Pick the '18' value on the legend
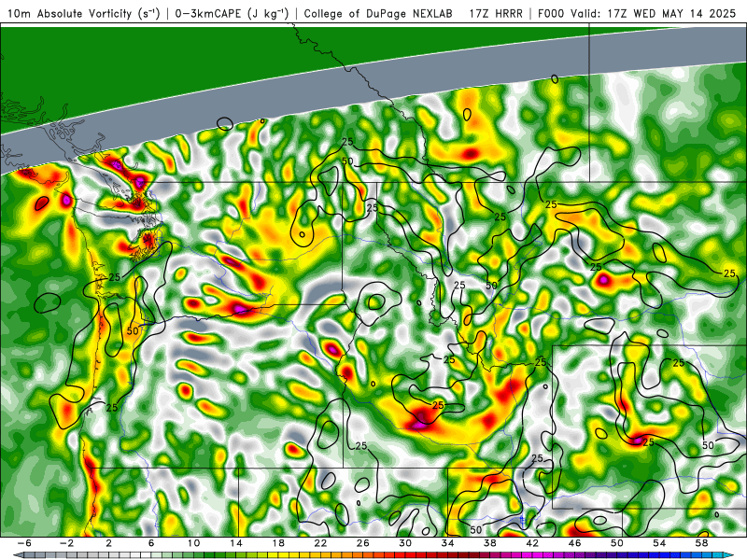747x560 pixels. [278, 543]
